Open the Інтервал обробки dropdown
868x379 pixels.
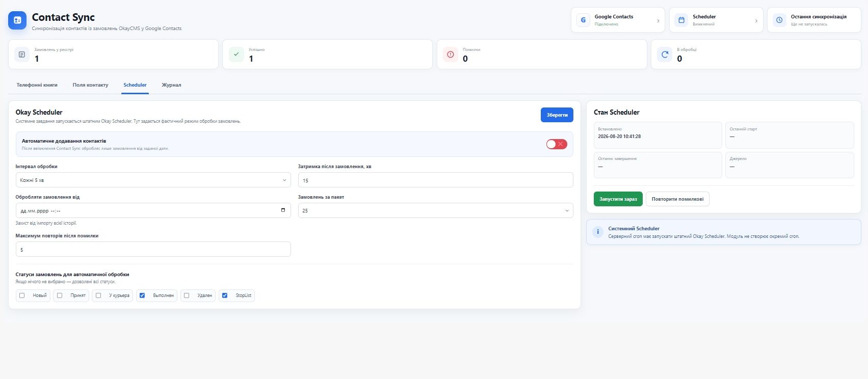[153, 180]
